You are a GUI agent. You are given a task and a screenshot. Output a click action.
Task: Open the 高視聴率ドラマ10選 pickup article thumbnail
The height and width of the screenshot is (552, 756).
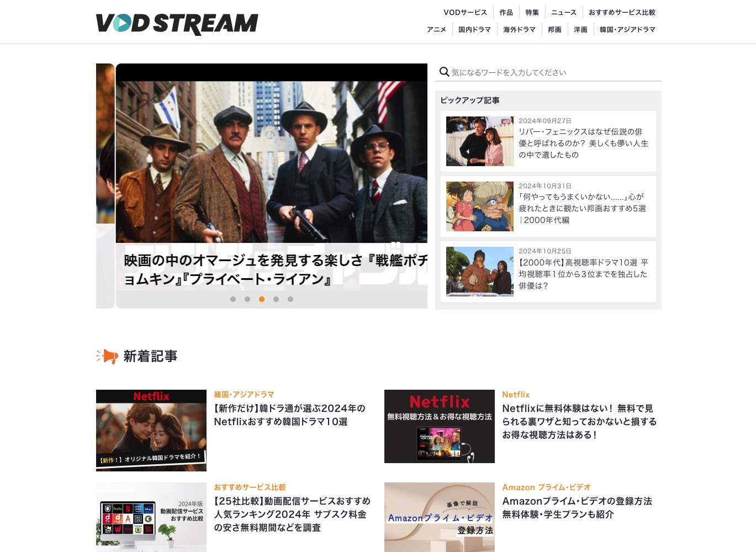(x=479, y=271)
